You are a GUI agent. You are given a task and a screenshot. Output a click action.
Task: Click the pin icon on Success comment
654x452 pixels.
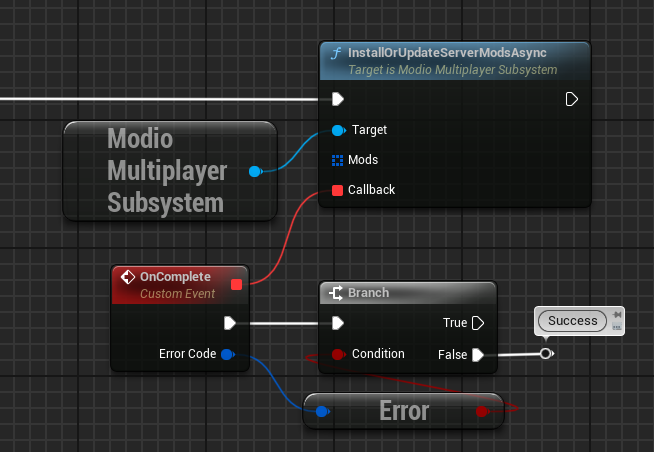tap(617, 315)
